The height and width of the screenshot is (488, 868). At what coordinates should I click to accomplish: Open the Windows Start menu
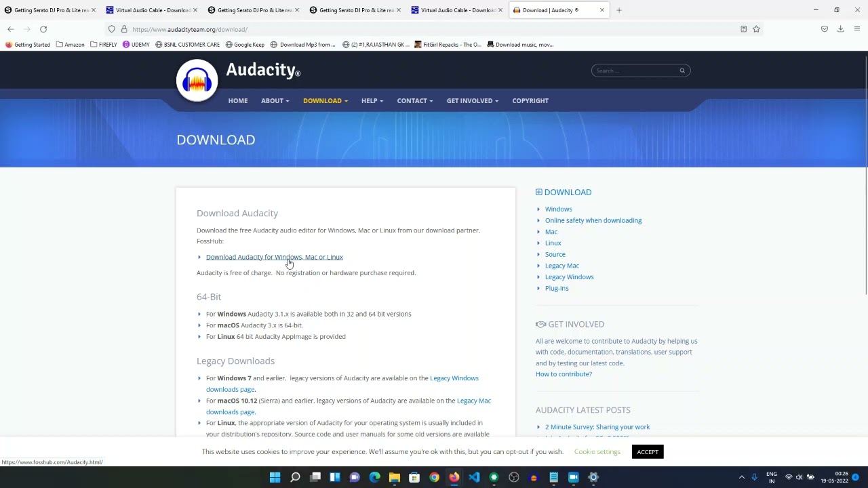coord(275,477)
